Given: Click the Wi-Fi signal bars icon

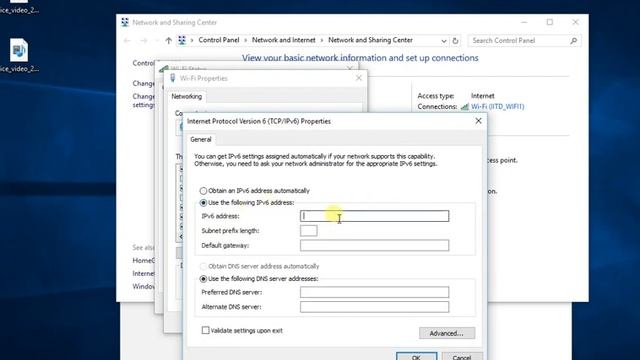Looking at the screenshot, I should (x=464, y=107).
